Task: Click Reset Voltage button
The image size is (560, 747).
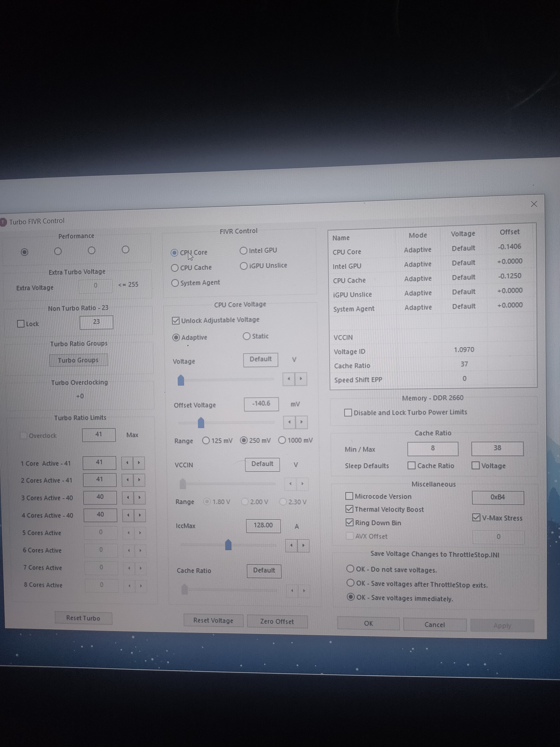Action: click(x=213, y=620)
